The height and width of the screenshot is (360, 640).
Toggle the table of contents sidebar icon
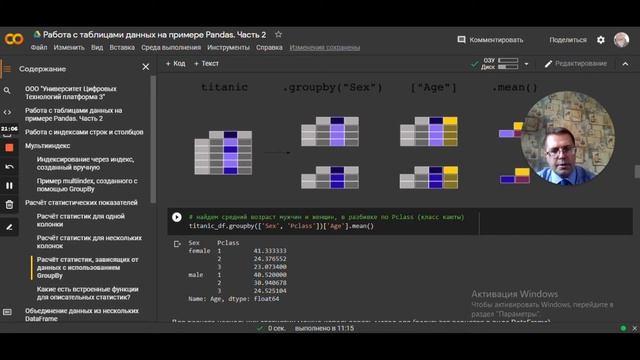tap(7, 69)
